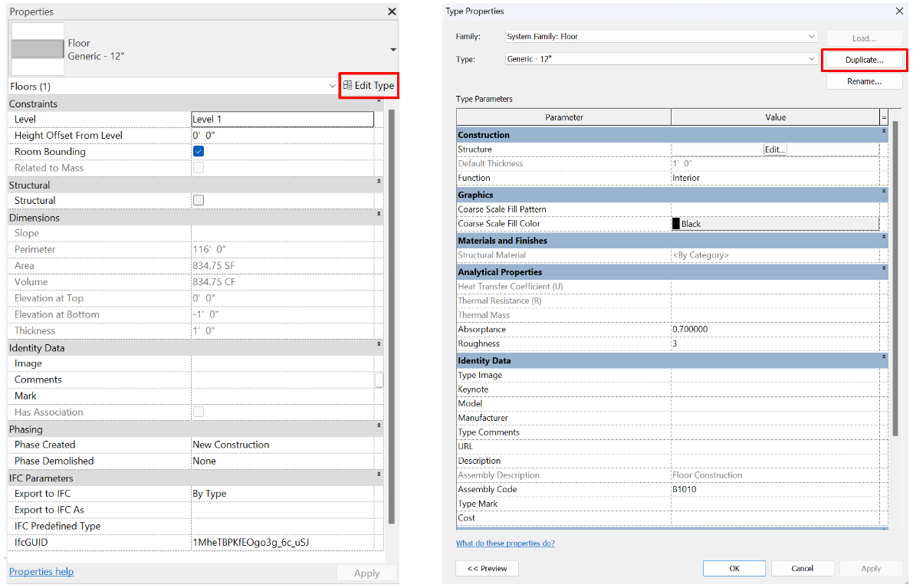Collapse the Structural section header
Viewport: 913px width, 588px height.
click(x=379, y=182)
